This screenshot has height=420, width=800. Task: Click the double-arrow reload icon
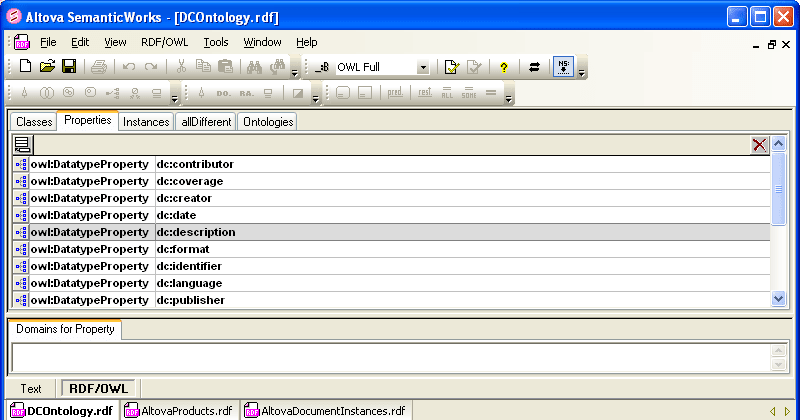click(534, 67)
